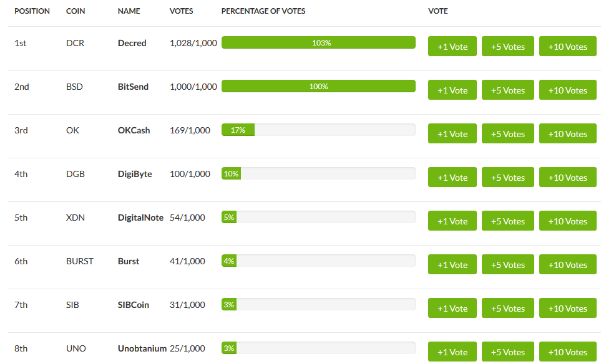Open the DigitalNote coin name
This screenshot has width=601, height=364.
pyautogui.click(x=140, y=218)
